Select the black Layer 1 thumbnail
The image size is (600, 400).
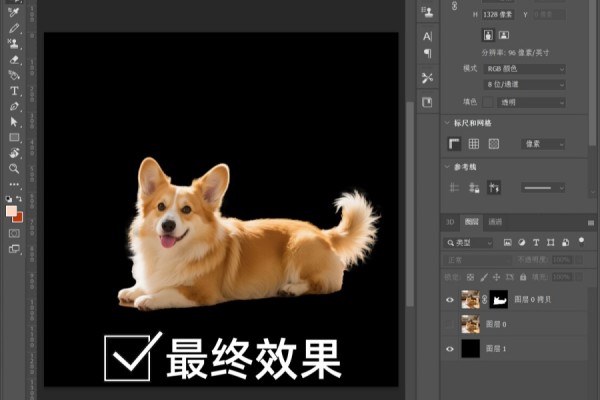(471, 348)
